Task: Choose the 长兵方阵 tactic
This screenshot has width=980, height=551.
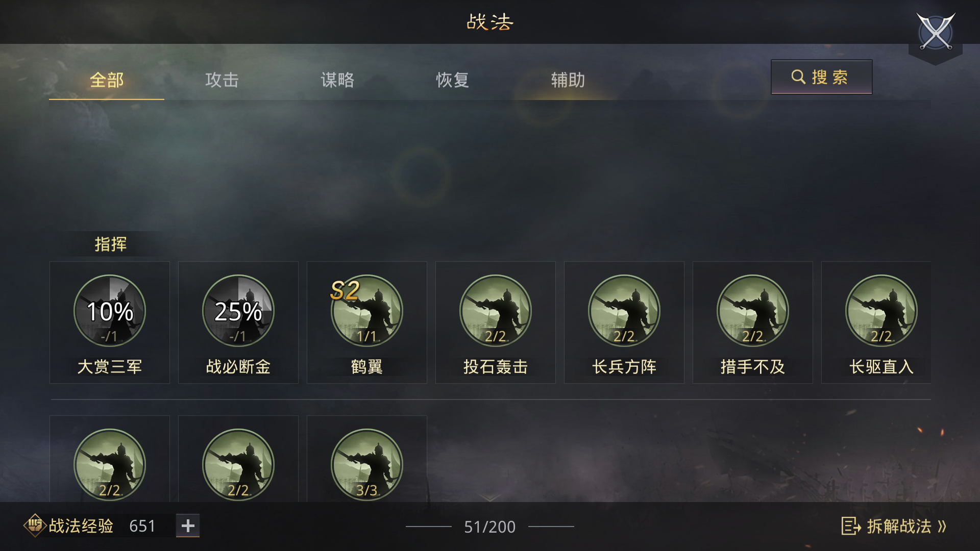Action: (x=624, y=311)
